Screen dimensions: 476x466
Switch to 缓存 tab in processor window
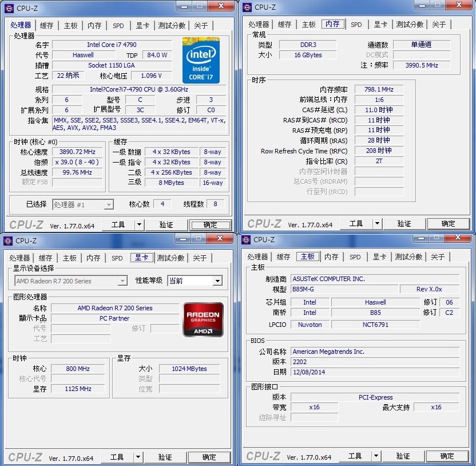(x=46, y=26)
